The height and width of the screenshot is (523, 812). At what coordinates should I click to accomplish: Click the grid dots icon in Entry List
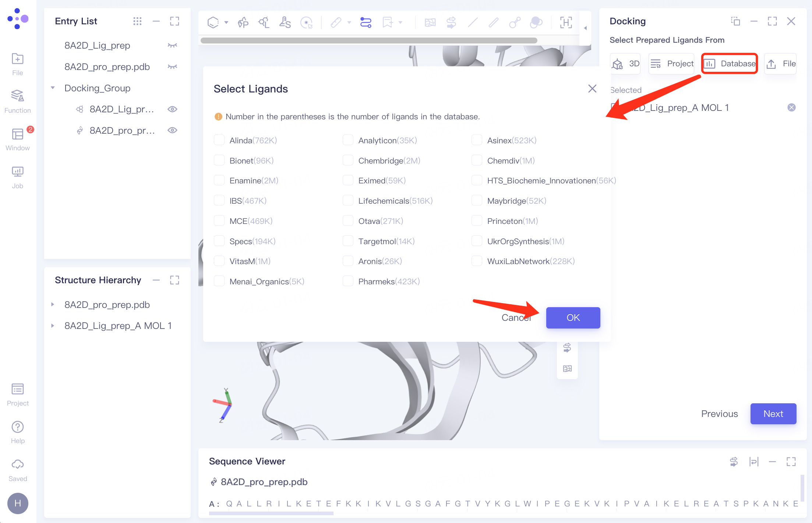pos(137,21)
